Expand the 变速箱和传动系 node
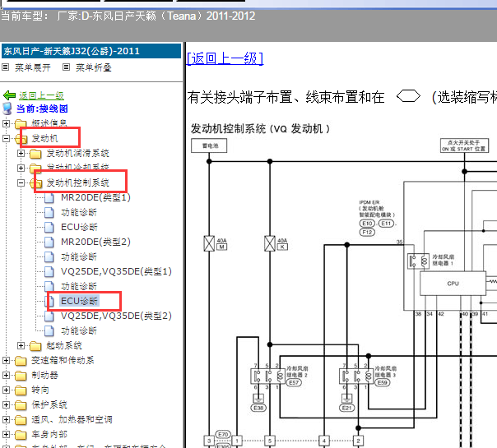 point(6,360)
